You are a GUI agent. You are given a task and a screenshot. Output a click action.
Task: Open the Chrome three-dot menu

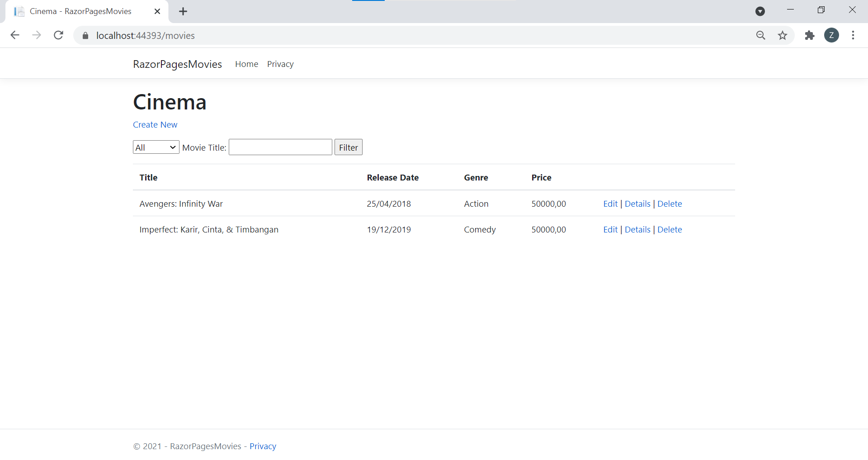[x=854, y=35]
